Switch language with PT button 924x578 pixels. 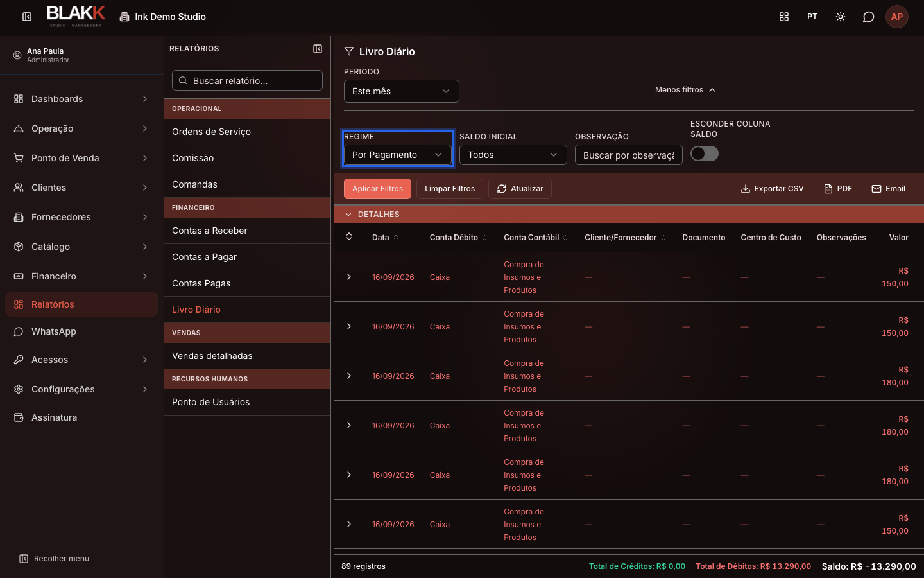pos(812,17)
